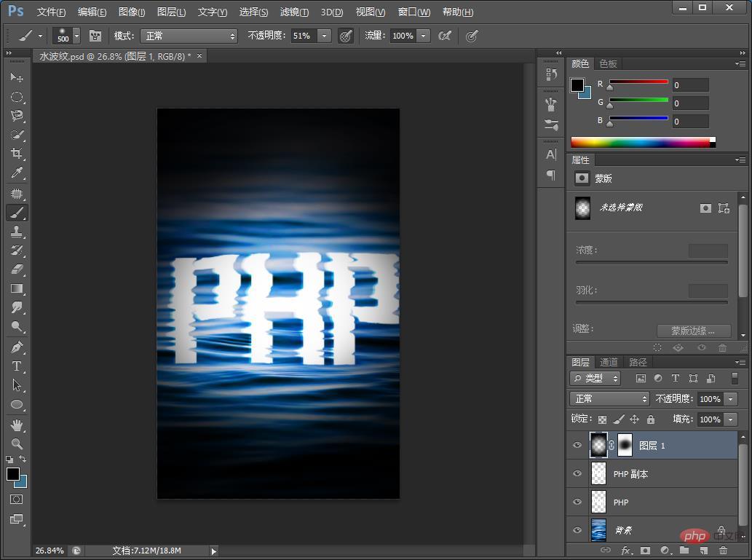Select the Move tool
The image size is (752, 560).
[17, 78]
